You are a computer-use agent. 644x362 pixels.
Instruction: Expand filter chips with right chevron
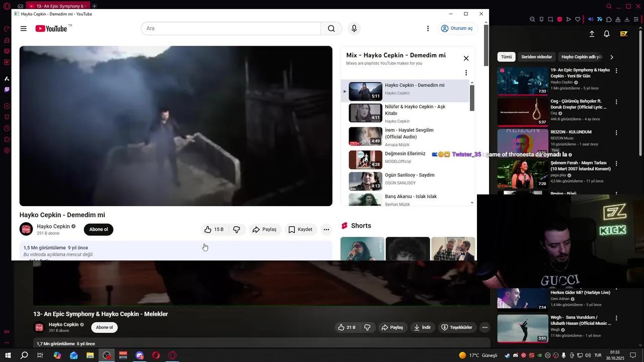[612, 57]
